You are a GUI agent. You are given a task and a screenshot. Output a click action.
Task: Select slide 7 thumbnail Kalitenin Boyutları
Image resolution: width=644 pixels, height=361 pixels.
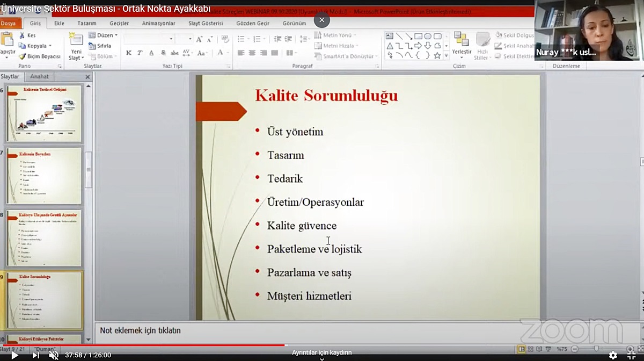[x=44, y=176]
